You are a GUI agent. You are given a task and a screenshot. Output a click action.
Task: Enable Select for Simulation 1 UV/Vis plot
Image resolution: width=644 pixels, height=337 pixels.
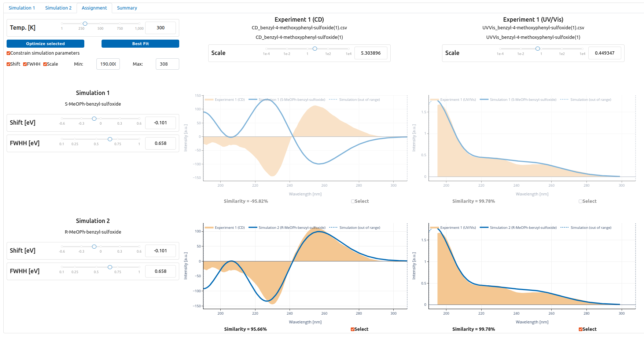coord(581,201)
